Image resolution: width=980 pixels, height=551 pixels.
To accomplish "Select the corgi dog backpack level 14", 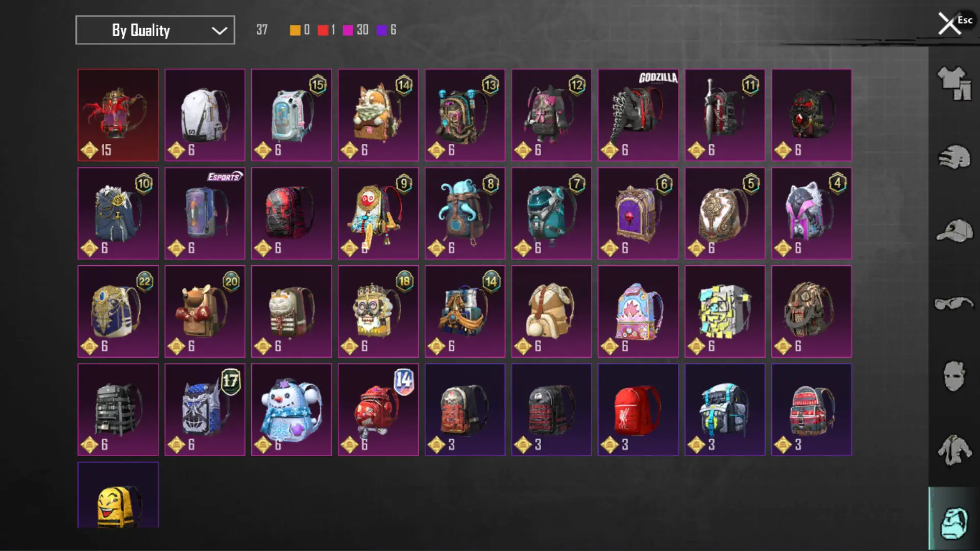I will (378, 115).
